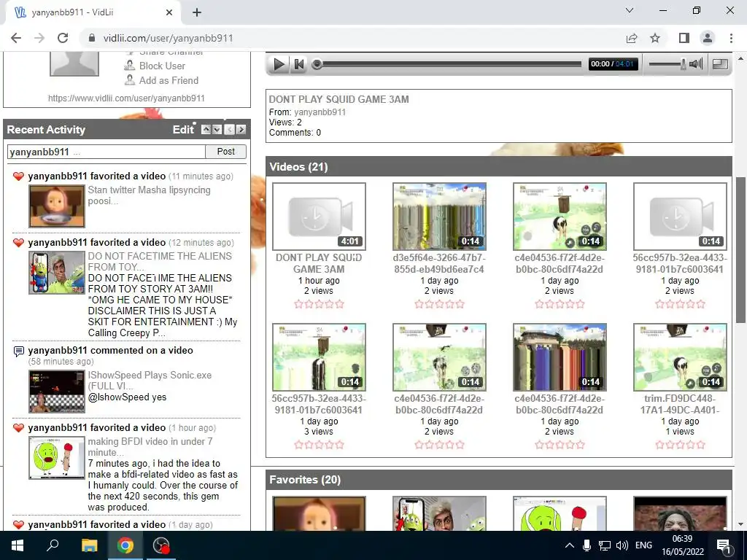This screenshot has width=747, height=560.
Task: Move Recent Activity module right arrow
Action: point(241,130)
